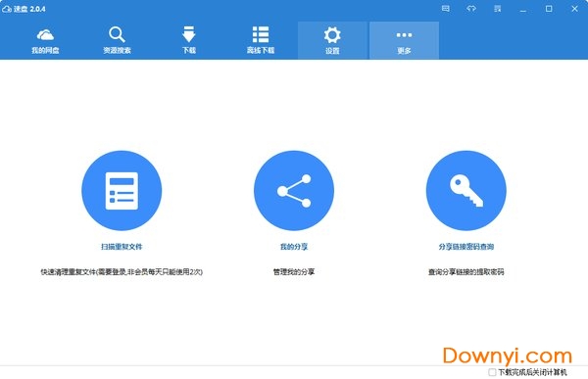Click the 速盘 cloud logo in title bar
This screenshot has height=379, width=588.
click(7, 9)
